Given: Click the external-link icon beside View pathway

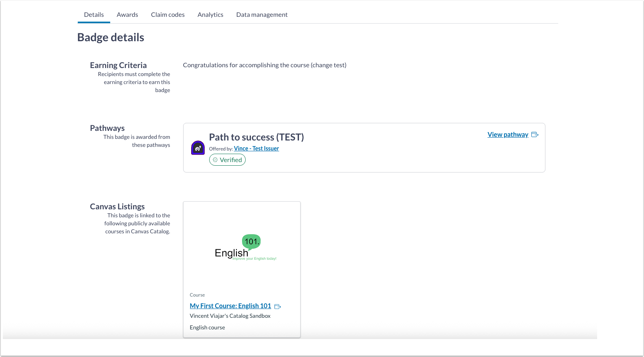Looking at the screenshot, I should click(535, 135).
